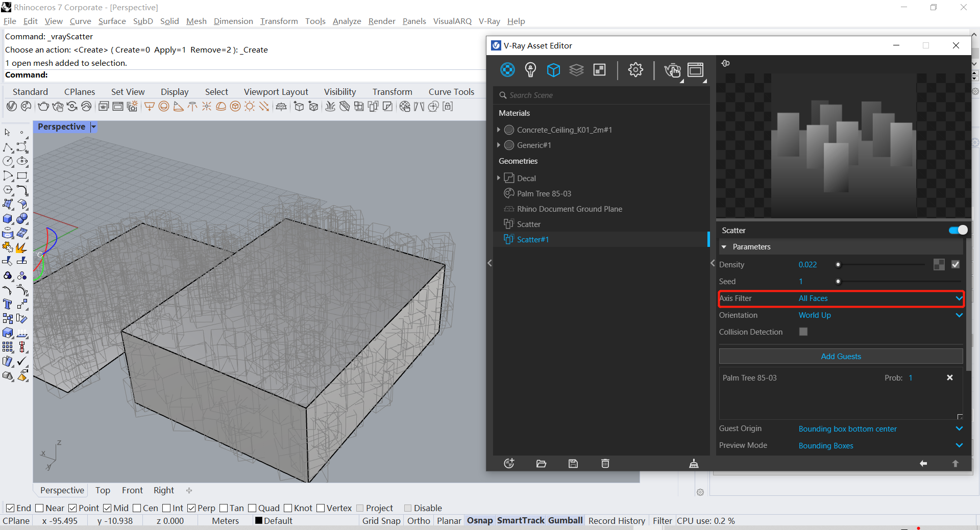Click the delete asset trash icon
This screenshot has height=530, width=980.
[605, 463]
